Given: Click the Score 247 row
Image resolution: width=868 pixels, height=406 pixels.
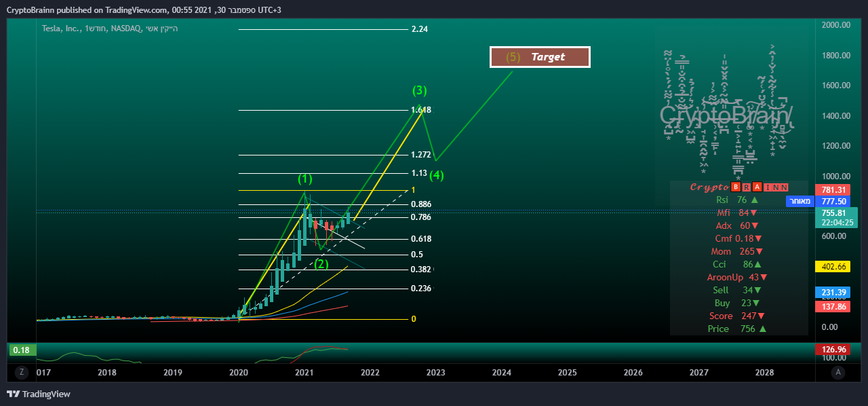Looking at the screenshot, I should coord(738,316).
